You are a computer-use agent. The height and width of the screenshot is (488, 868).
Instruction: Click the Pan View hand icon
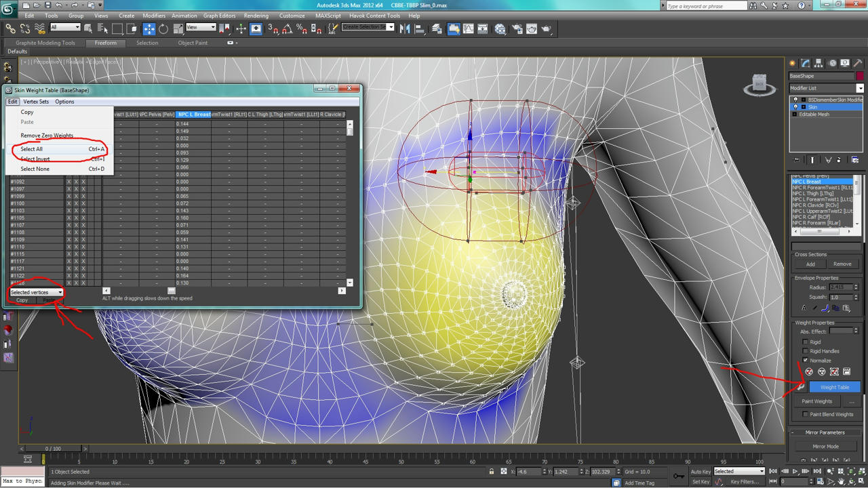tap(841, 481)
